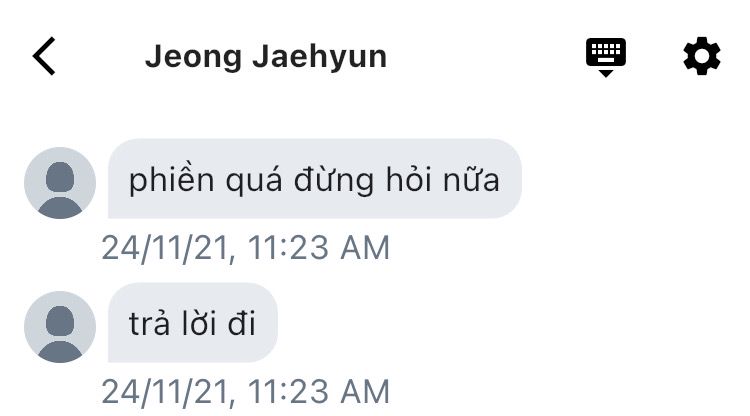Select the "trả lời đi" message bubble
The height and width of the screenshot is (416, 750).
[193, 323]
